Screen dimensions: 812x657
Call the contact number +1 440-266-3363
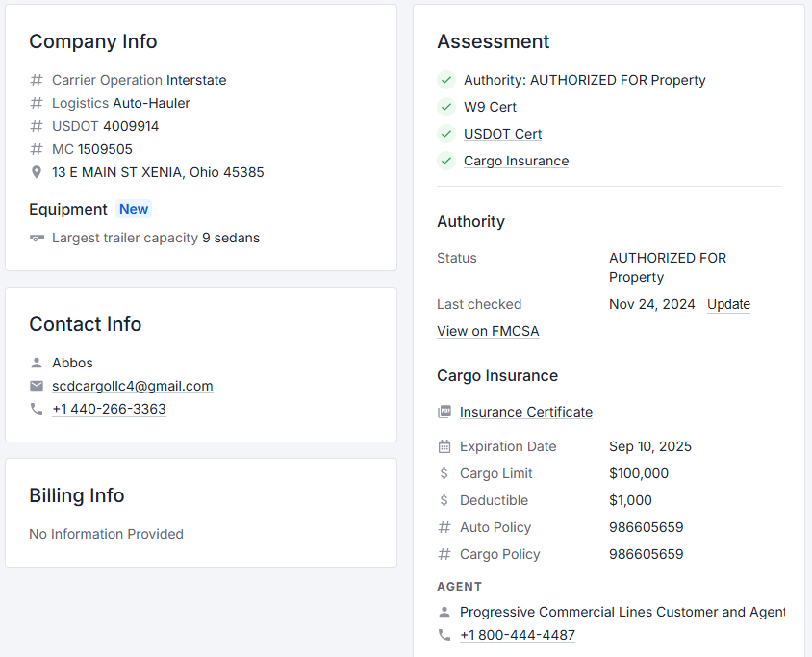109,409
